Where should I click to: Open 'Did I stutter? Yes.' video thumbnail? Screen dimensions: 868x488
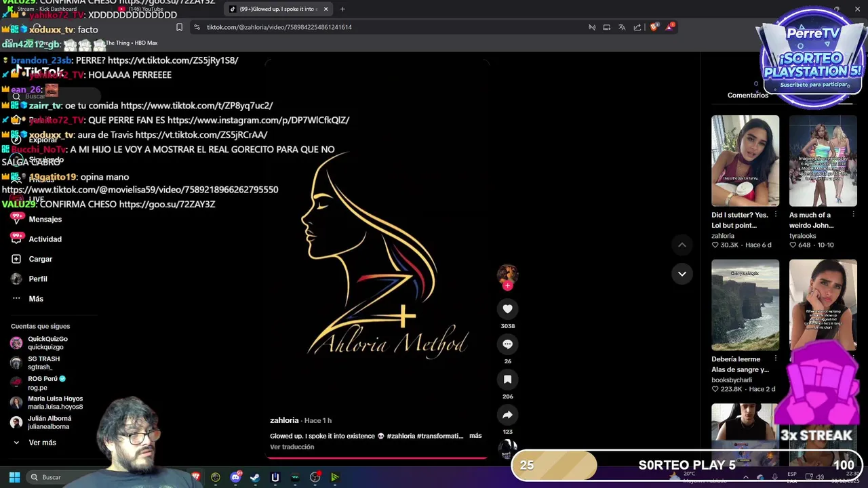click(745, 161)
